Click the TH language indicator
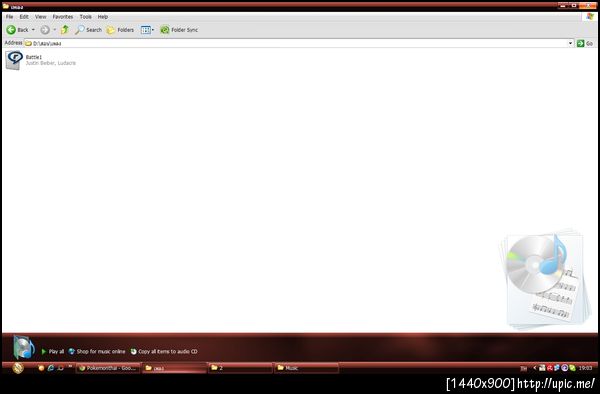600x394 pixels. pos(523,368)
